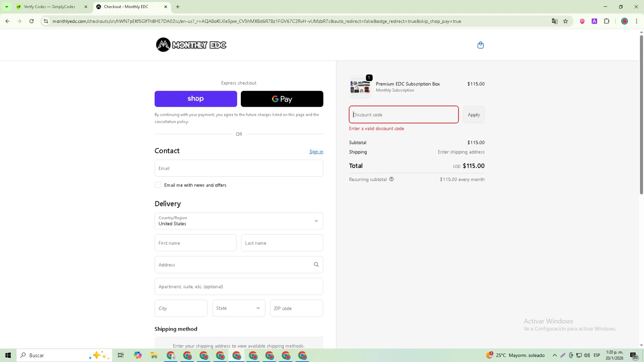This screenshot has width=644, height=362.
Task: Click the browser forward arrow
Action: pos(19,21)
